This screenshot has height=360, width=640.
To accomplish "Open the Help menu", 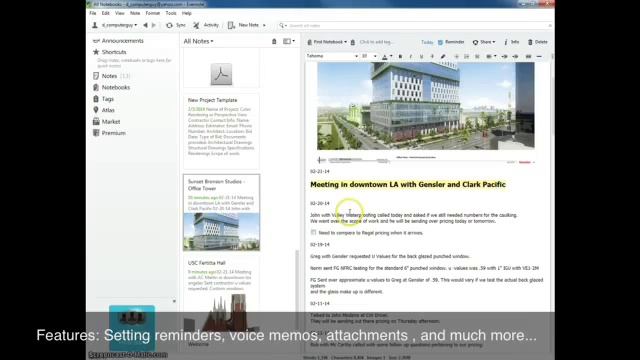I will tap(187, 13).
